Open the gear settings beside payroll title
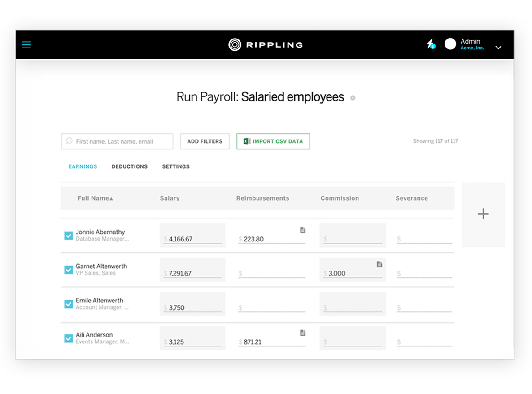Image resolution: width=532 pixels, height=394 pixels. [353, 98]
